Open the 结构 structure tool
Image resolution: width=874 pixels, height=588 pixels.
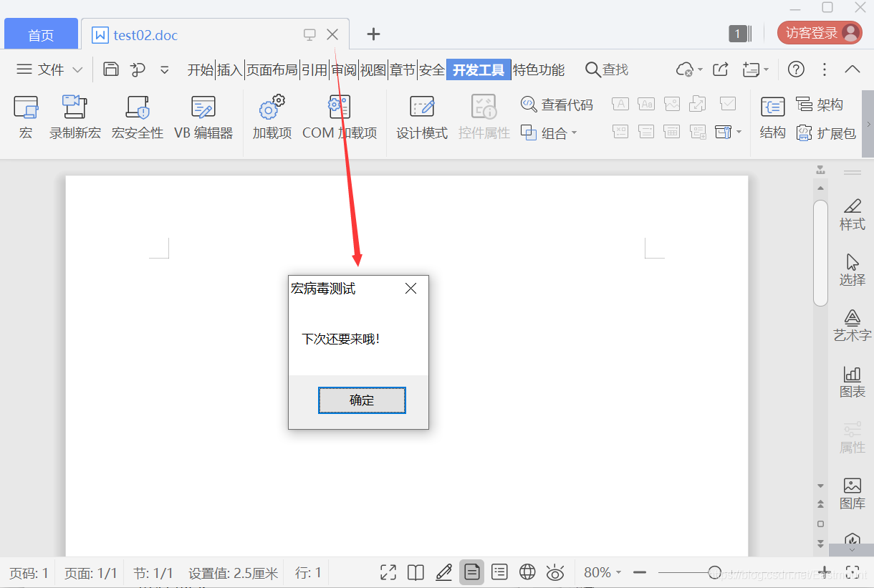[772, 118]
